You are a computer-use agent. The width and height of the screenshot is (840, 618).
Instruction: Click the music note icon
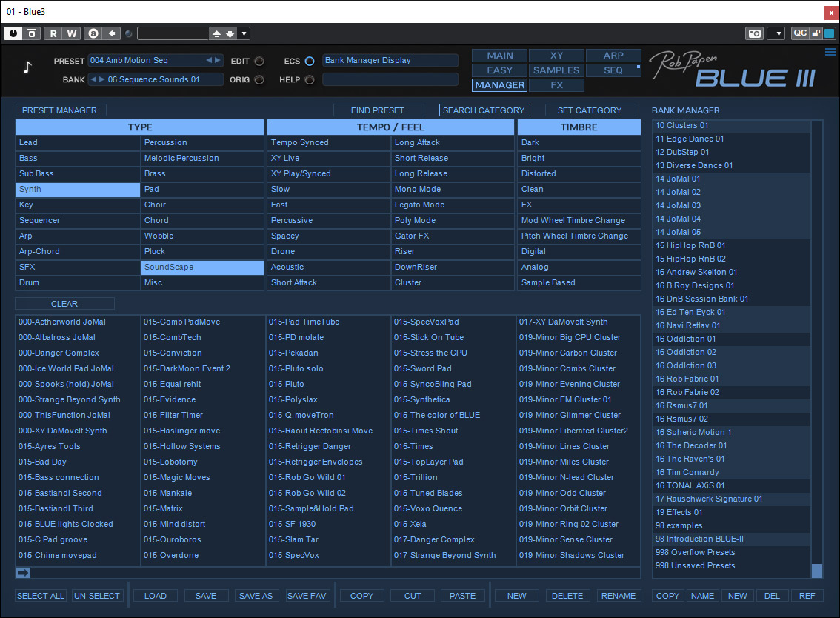point(27,67)
